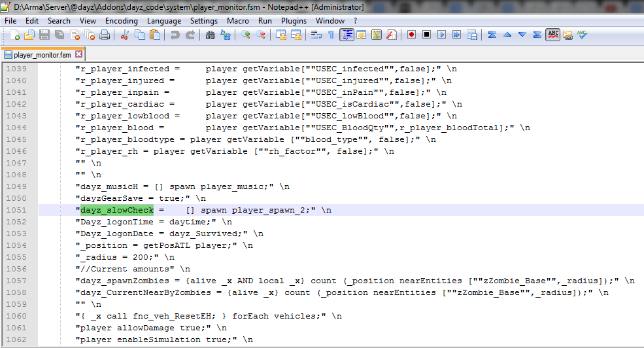
Task: Click the blue up triangle icon
Action: 507,35
